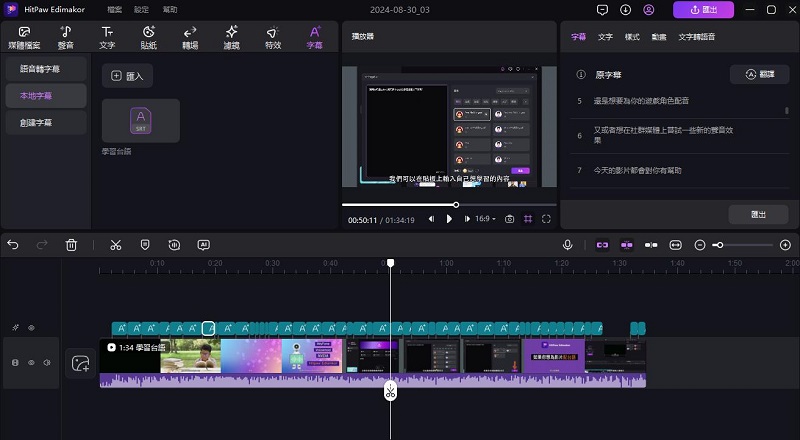The height and width of the screenshot is (440, 800).
Task: Click the add media icon beside the video track
Action: (x=79, y=364)
